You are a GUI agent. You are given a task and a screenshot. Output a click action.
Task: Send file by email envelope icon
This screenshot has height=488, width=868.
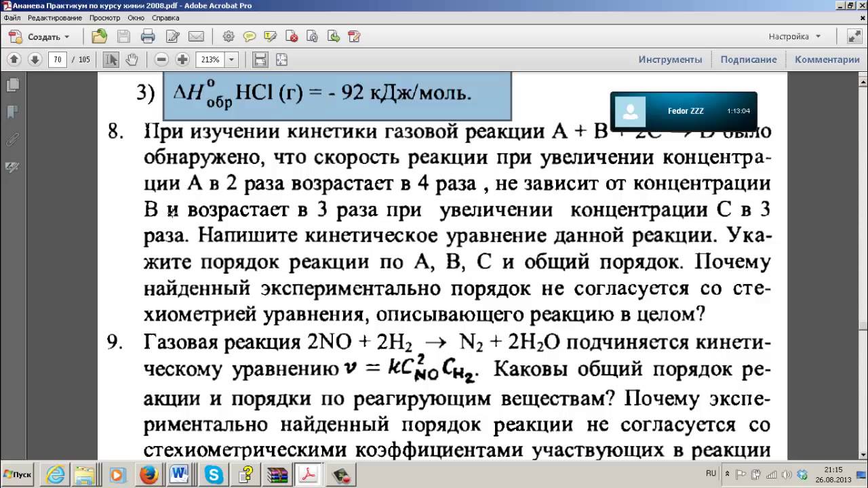196,37
